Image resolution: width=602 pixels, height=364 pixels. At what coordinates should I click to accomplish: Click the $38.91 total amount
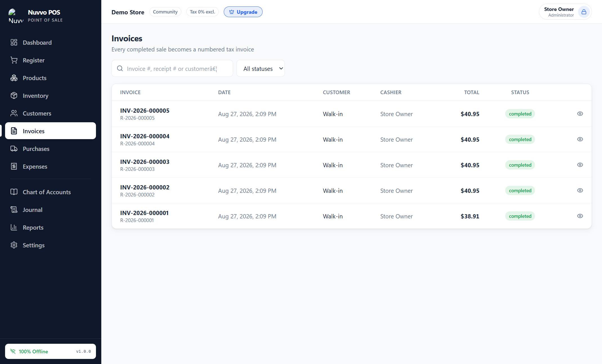[470, 216]
